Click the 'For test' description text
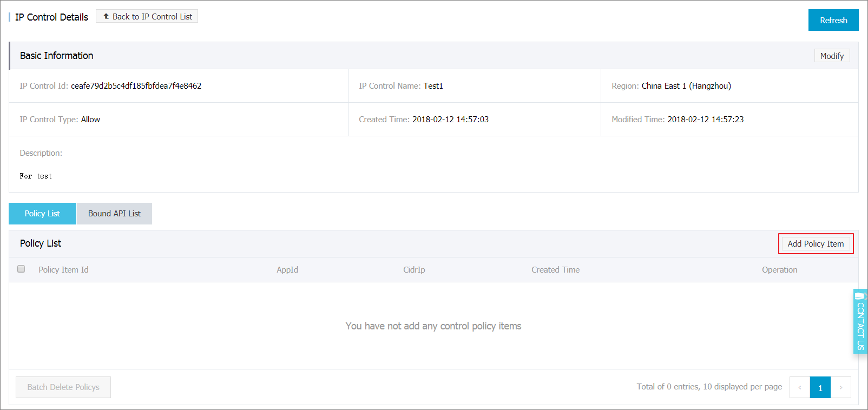The height and width of the screenshot is (410, 868). click(x=36, y=176)
